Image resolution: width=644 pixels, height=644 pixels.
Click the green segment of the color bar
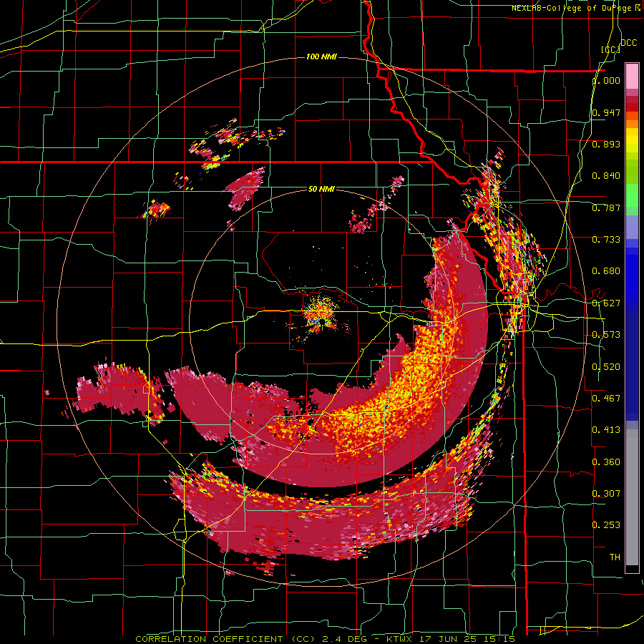[x=632, y=195]
